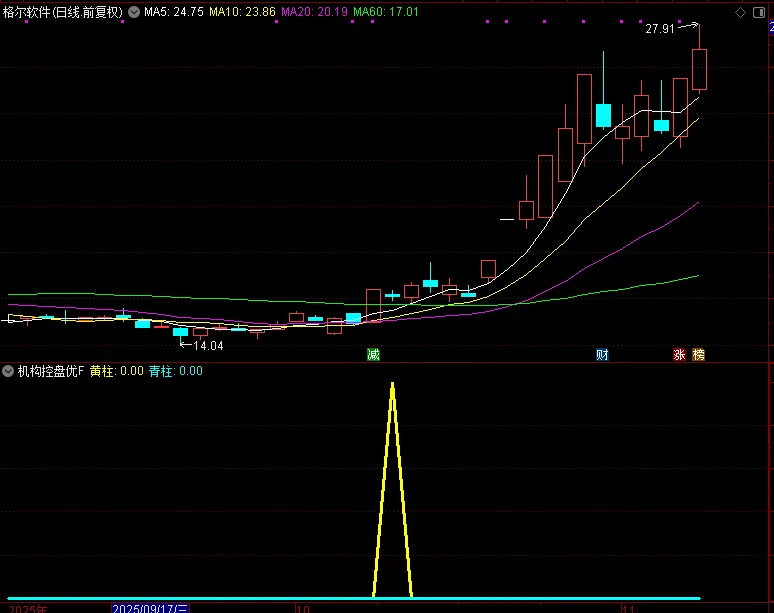This screenshot has height=613, width=774.
Task: Click the yellow spike peak in indicator panel
Action: click(x=392, y=384)
